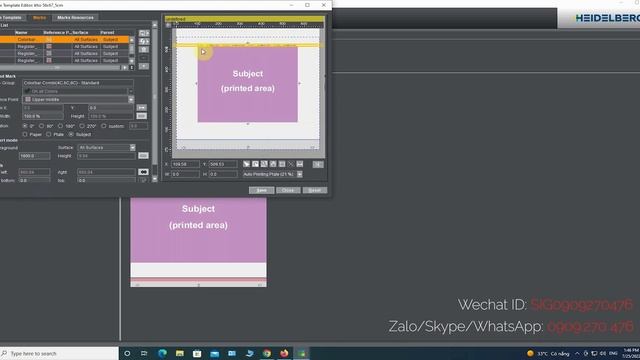Click the left panel scroll down arrow
Screen dimensions: 640x360
155,179
